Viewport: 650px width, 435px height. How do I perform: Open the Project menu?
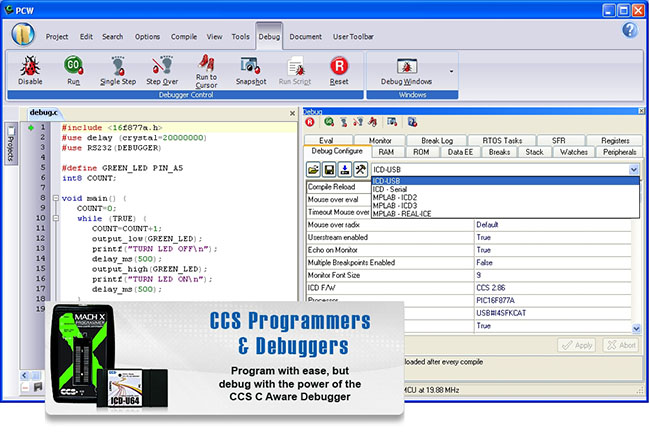click(x=57, y=36)
